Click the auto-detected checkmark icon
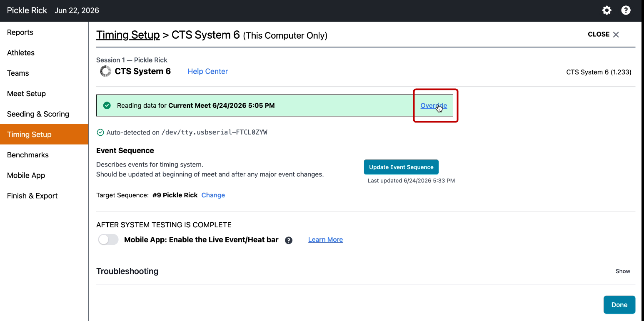Image resolution: width=644 pixels, height=321 pixels. click(x=100, y=132)
